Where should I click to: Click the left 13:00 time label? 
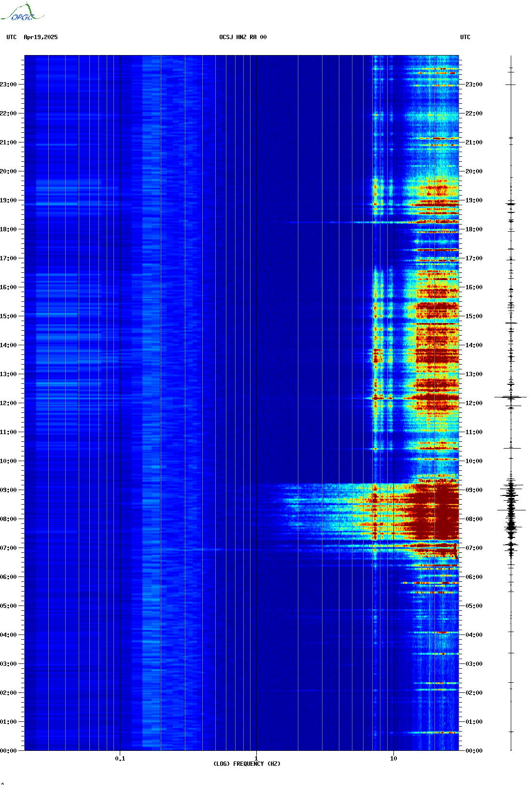(8, 374)
